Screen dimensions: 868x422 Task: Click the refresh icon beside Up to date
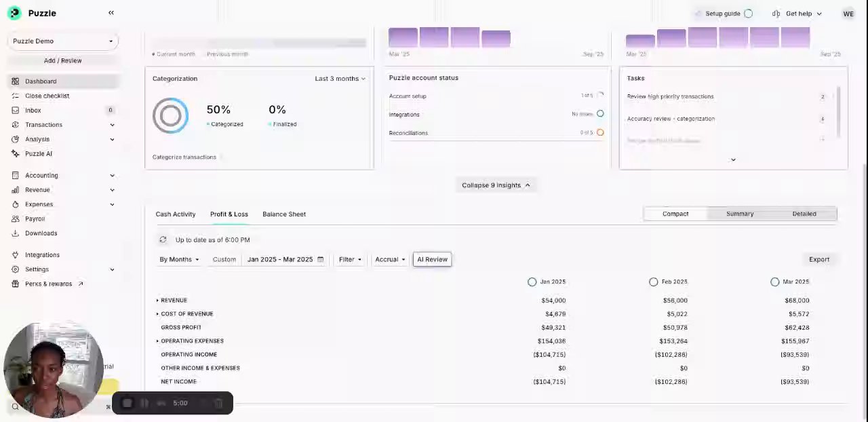point(163,239)
